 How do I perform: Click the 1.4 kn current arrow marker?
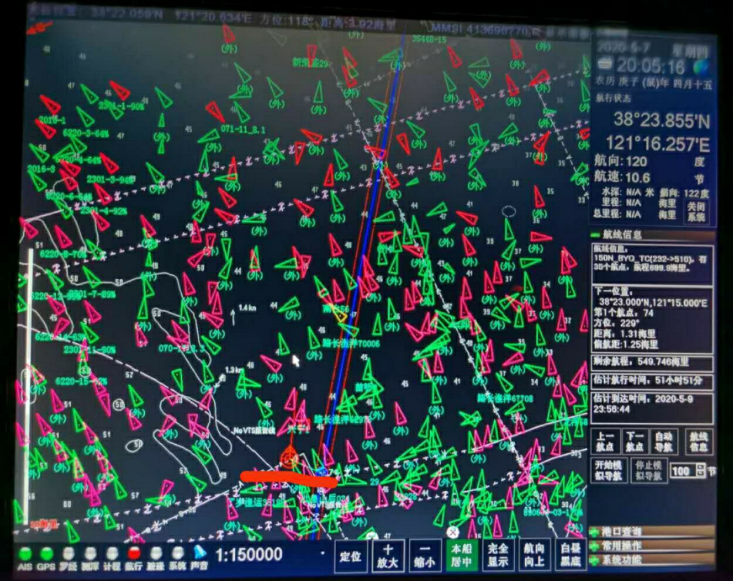233,316
